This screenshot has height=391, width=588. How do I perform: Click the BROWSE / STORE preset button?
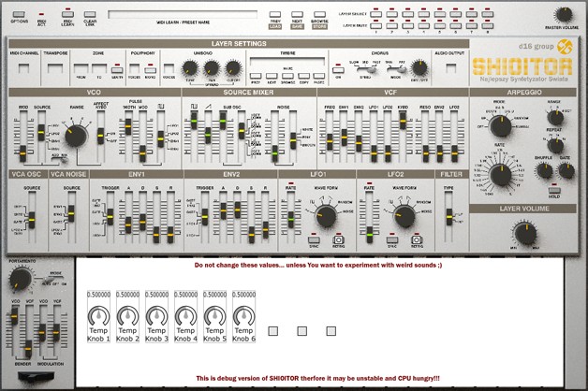pyautogui.click(x=319, y=15)
